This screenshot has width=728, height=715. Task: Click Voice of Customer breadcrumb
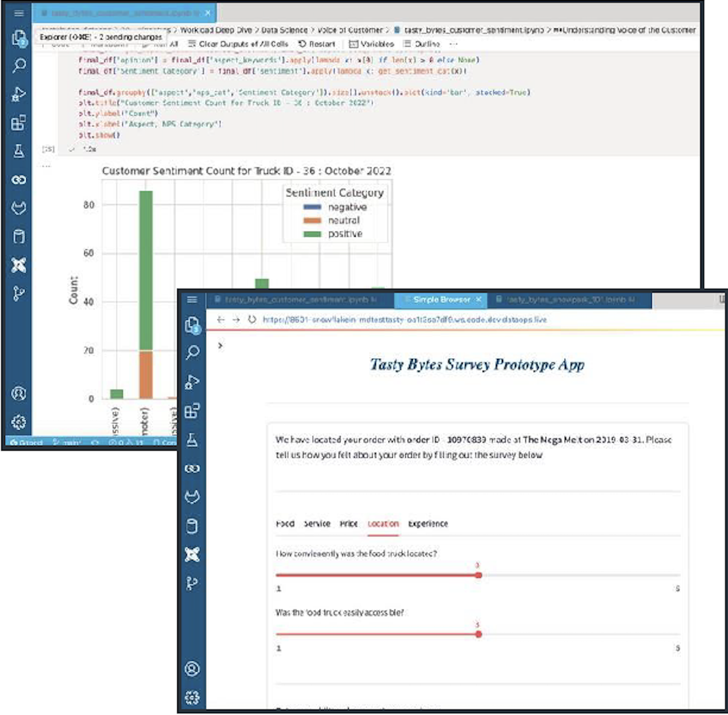pyautogui.click(x=350, y=30)
